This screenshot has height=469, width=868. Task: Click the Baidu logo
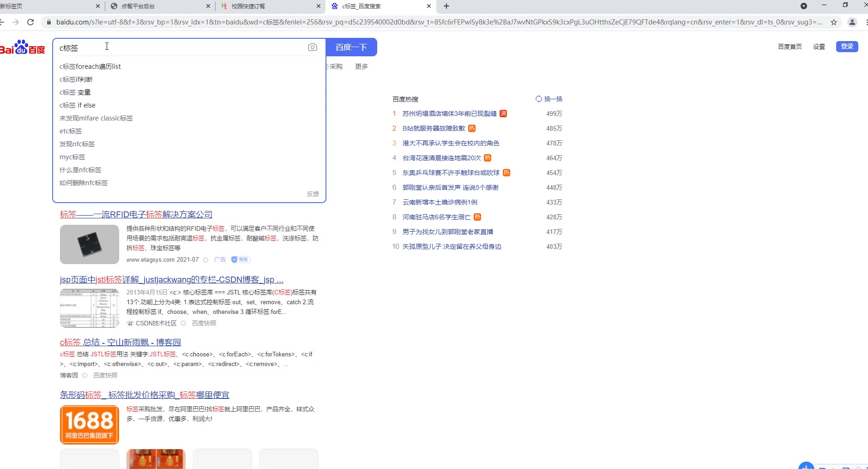click(22, 47)
